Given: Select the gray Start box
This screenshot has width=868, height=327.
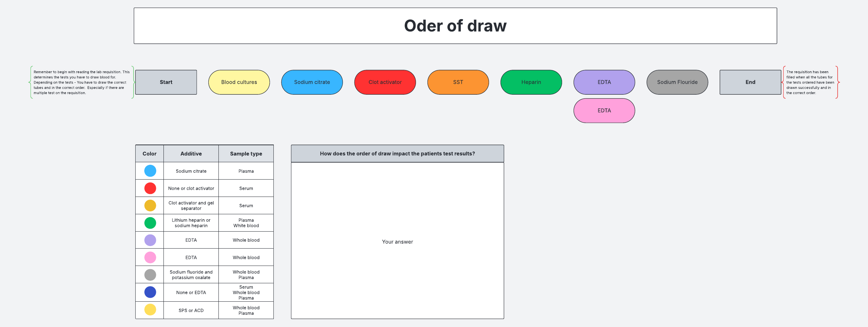Looking at the screenshot, I should point(166,82).
